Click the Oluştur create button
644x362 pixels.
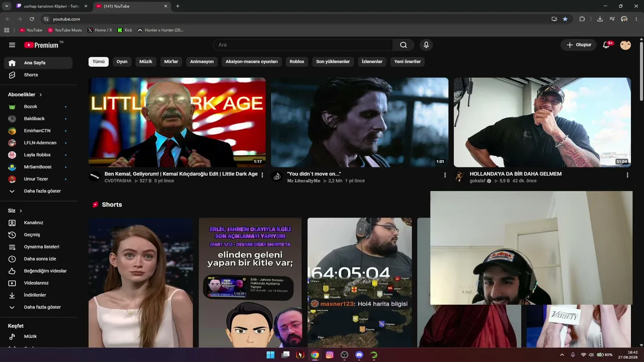tap(579, 45)
